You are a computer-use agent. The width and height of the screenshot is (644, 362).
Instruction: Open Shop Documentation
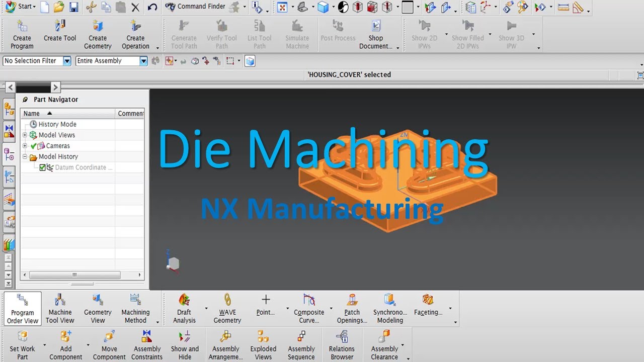click(376, 34)
